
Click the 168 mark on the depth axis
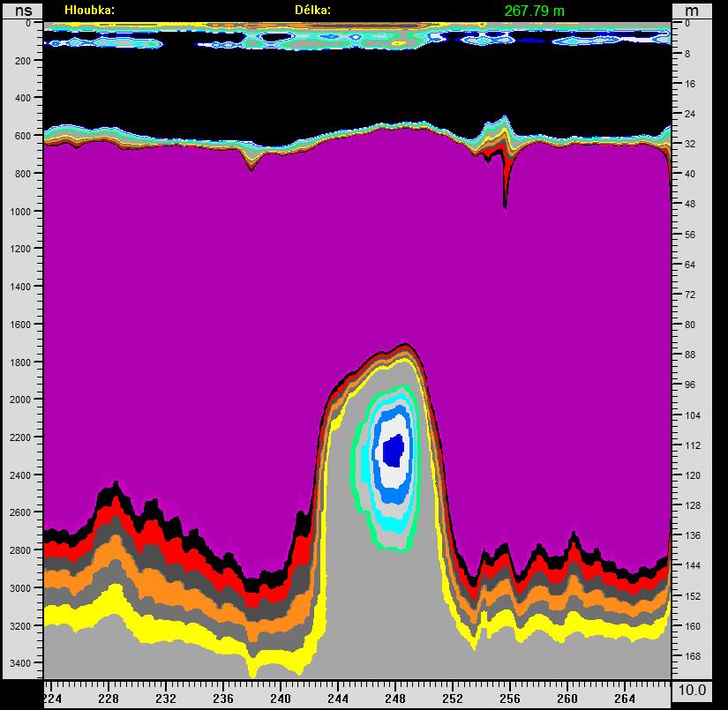coord(692,656)
